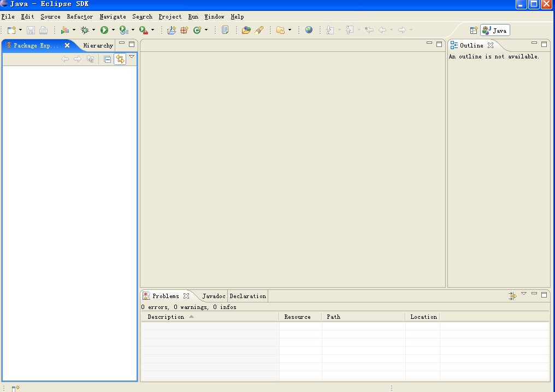Click the Open Perspective icon
Screen dimensions: 555x392
[474, 31]
